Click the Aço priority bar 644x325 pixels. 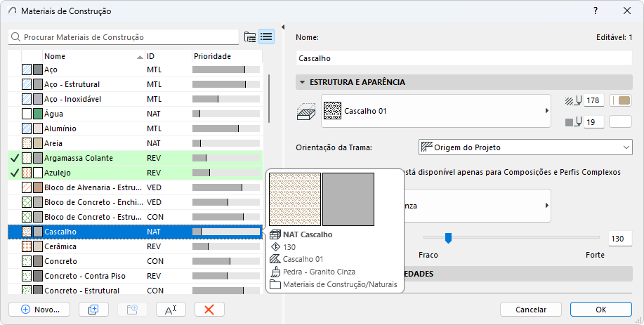point(226,69)
